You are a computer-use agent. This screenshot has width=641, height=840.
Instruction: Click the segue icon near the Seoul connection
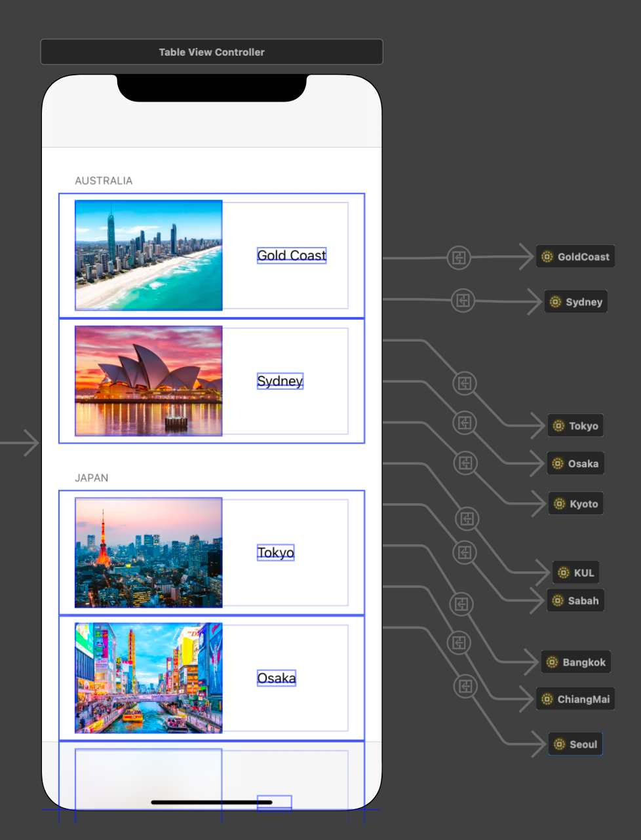point(466,687)
